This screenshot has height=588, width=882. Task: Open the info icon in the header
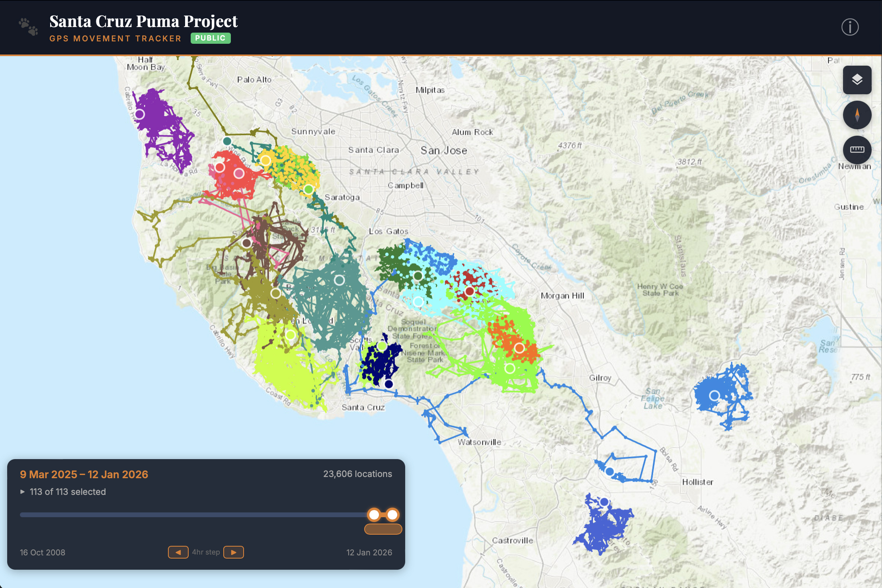pyautogui.click(x=850, y=27)
